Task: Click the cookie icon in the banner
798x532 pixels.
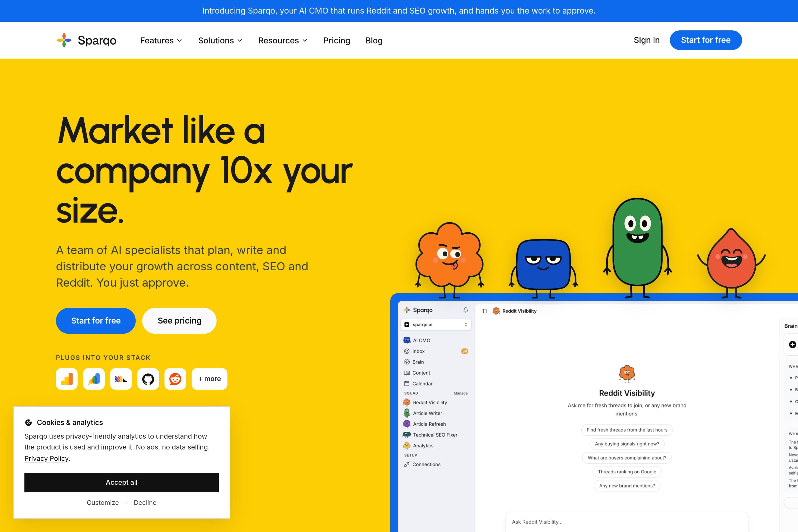Action: point(28,422)
